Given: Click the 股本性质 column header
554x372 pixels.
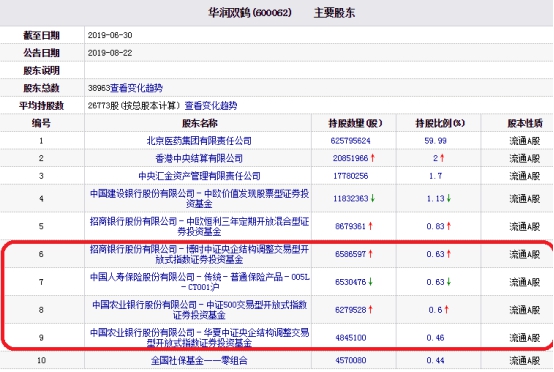Looking at the screenshot, I should coord(525,123).
